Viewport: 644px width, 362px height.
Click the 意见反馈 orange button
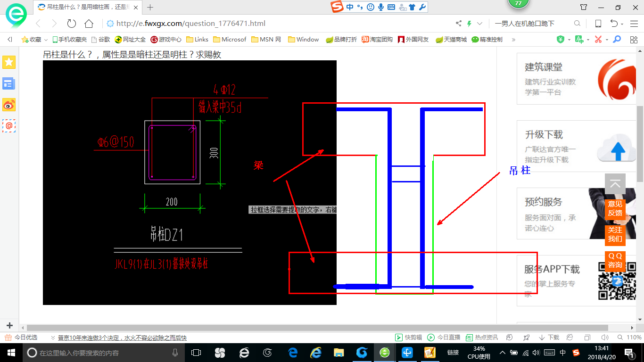[x=615, y=209]
